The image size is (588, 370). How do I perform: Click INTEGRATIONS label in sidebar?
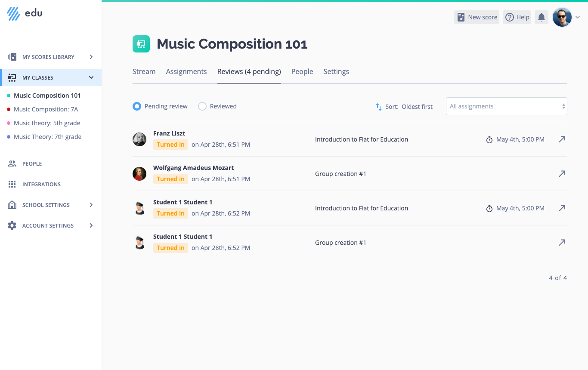pyautogui.click(x=41, y=184)
